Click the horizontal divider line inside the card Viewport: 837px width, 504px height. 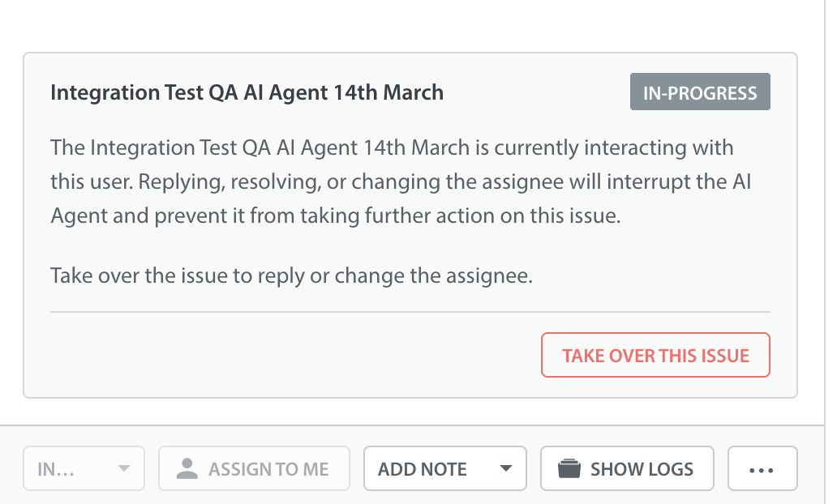[x=410, y=311]
